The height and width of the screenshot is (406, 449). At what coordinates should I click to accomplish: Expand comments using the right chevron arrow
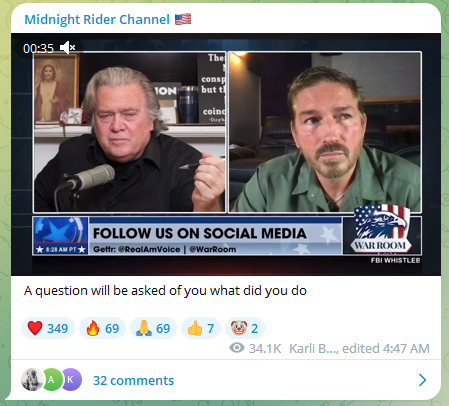[x=422, y=380]
